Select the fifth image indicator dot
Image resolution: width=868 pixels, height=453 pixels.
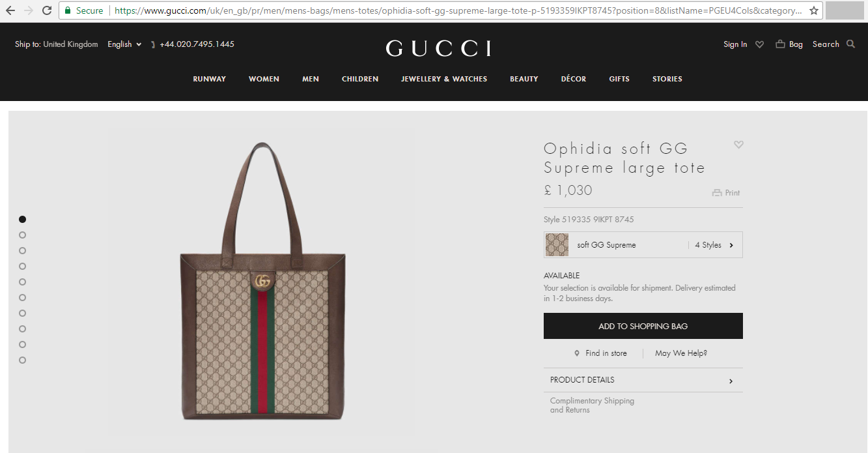pyautogui.click(x=22, y=282)
